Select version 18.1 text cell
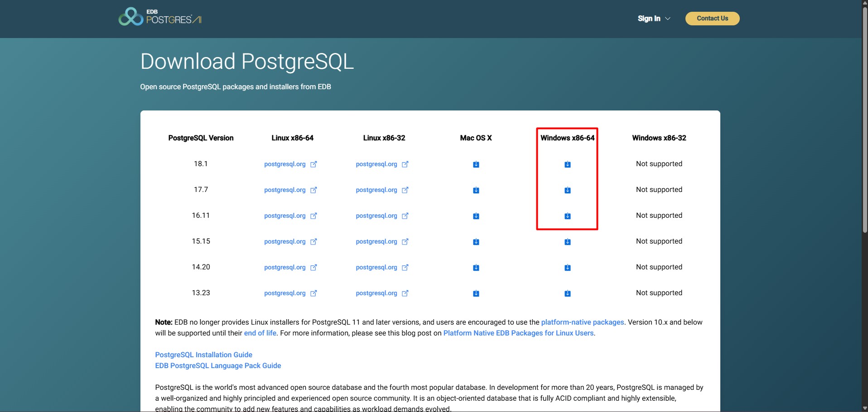 click(x=201, y=163)
